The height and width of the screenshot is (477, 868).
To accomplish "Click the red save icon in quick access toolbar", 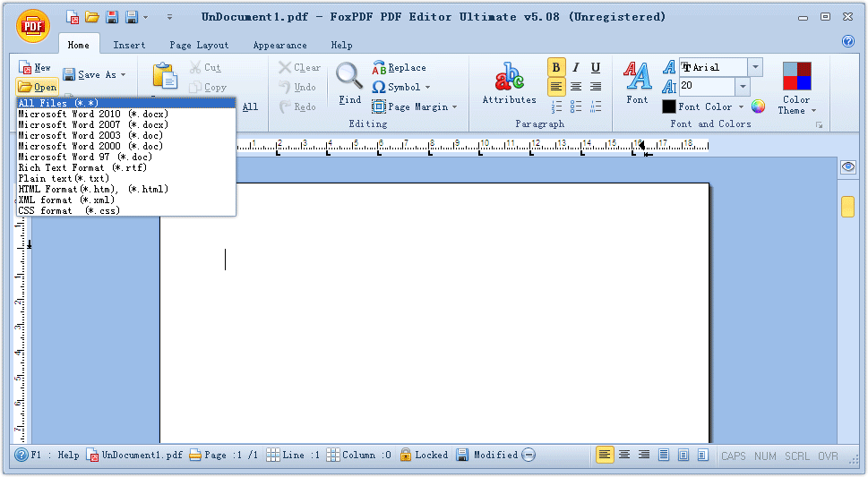I will click(x=112, y=17).
